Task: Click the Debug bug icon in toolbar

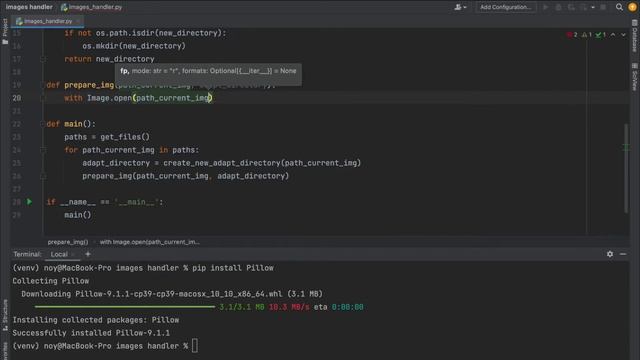Action: pyautogui.click(x=558, y=7)
